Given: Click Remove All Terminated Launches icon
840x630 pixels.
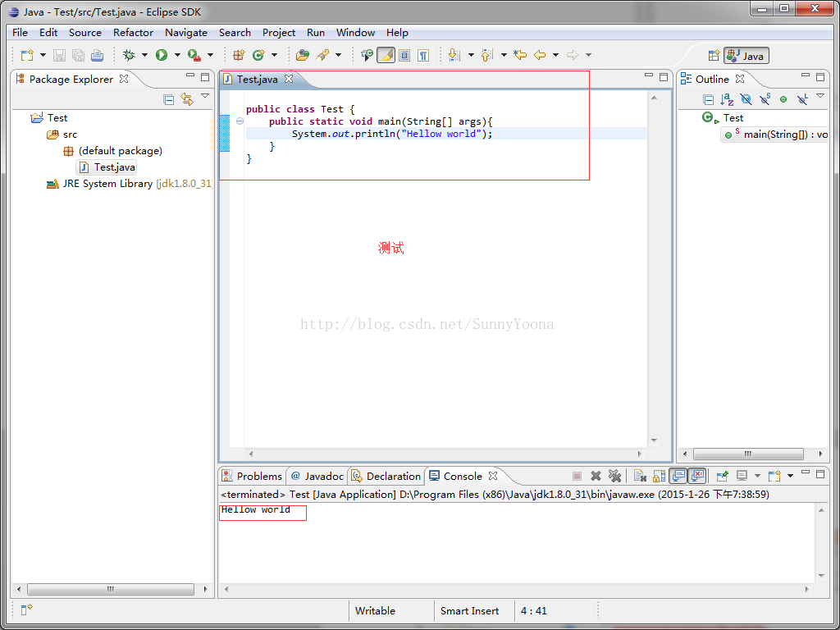Looking at the screenshot, I should coord(615,476).
